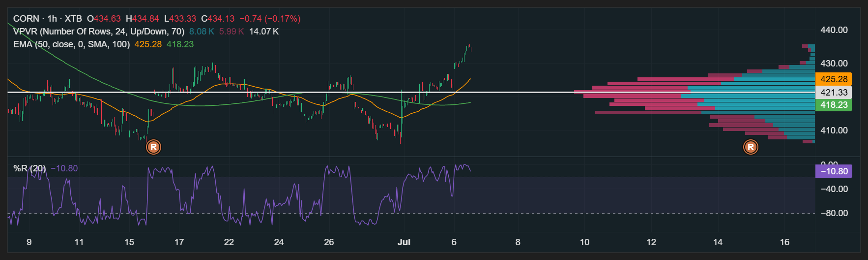Click date 26 on the time axis
This screenshot has width=868, height=260.
329,242
